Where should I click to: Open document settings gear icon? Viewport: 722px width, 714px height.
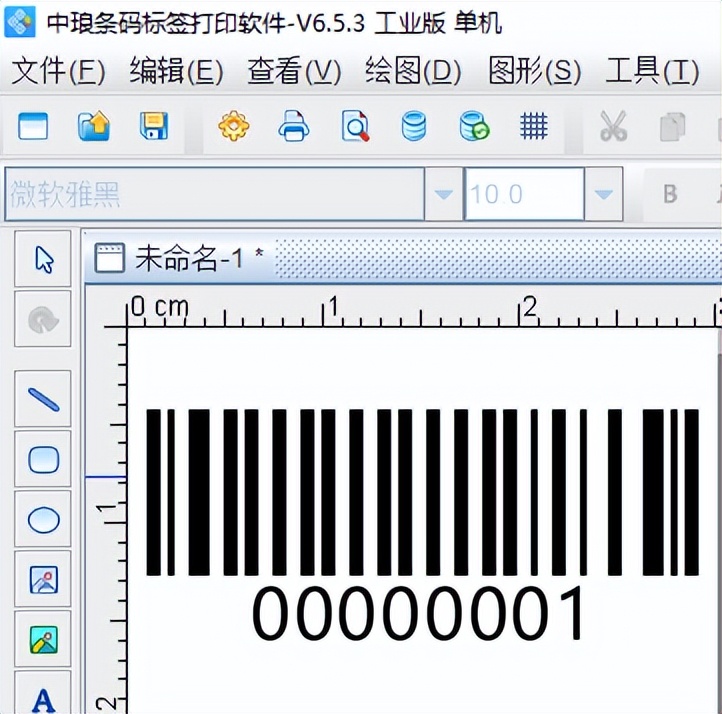point(234,126)
